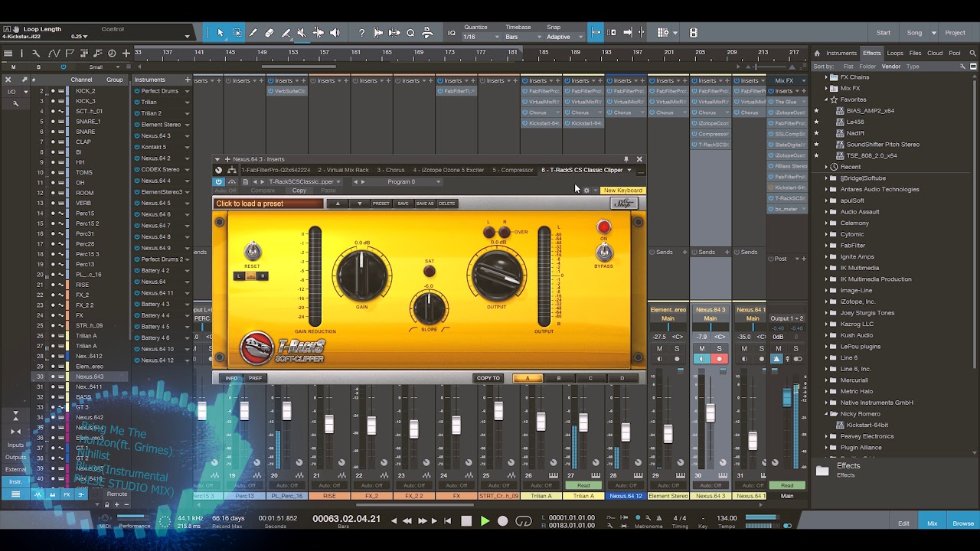Toggle plugin power button in Inserts window

[219, 181]
